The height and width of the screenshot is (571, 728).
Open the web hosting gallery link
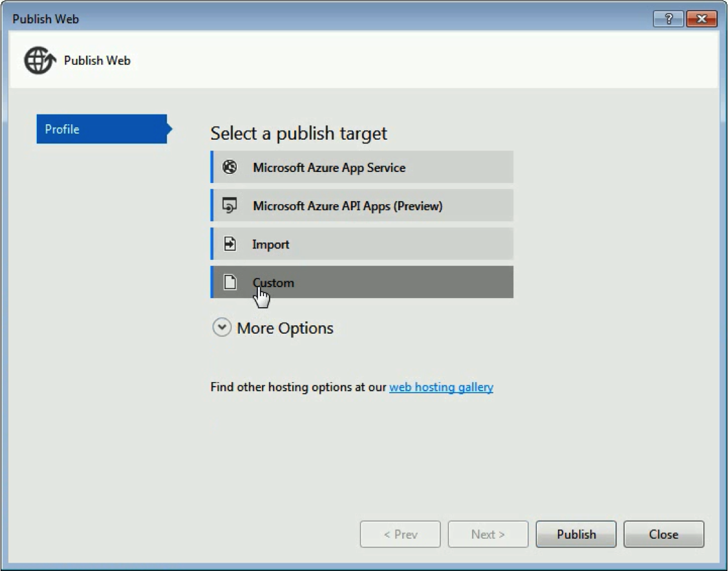click(x=441, y=387)
